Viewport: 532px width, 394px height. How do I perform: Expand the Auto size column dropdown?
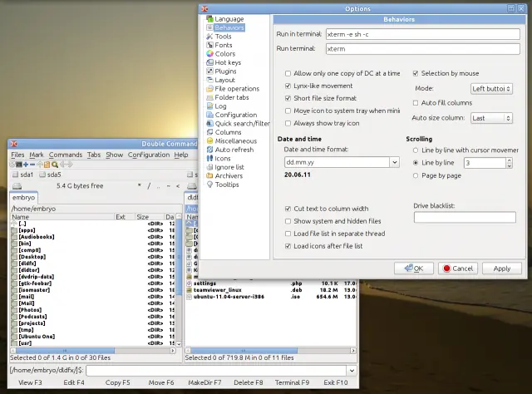[491, 118]
